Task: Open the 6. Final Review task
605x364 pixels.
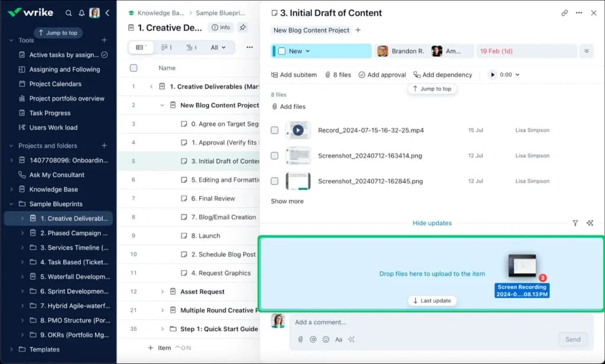Action: (213, 199)
